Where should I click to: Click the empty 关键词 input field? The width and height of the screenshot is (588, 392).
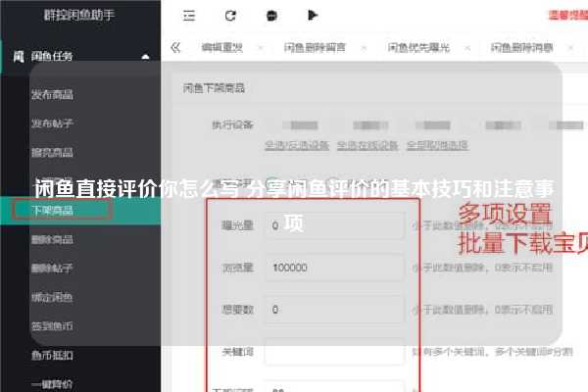pyautogui.click(x=335, y=352)
